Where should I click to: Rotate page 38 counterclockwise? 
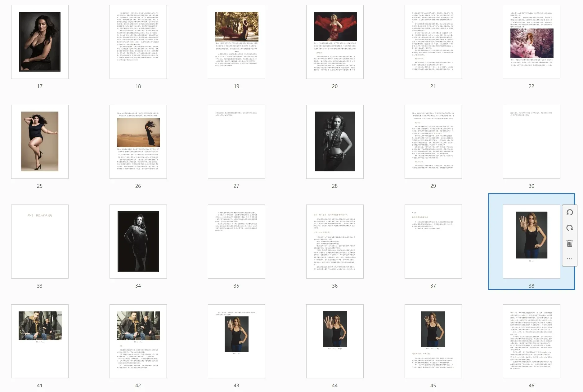(569, 213)
